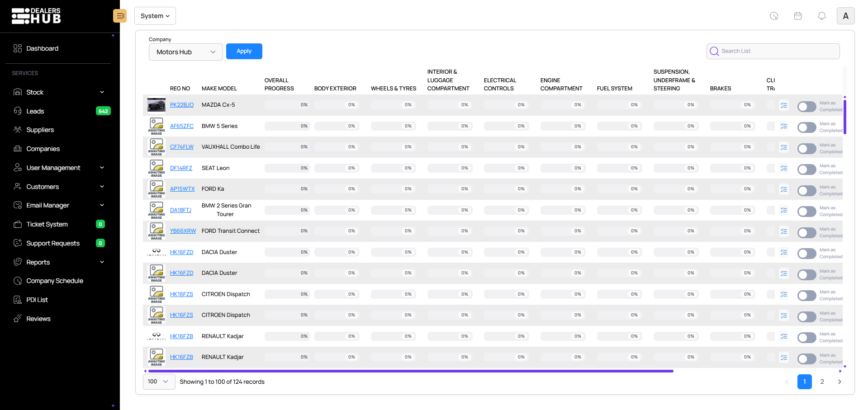
Task: Click the Apply button
Action: coord(244,51)
